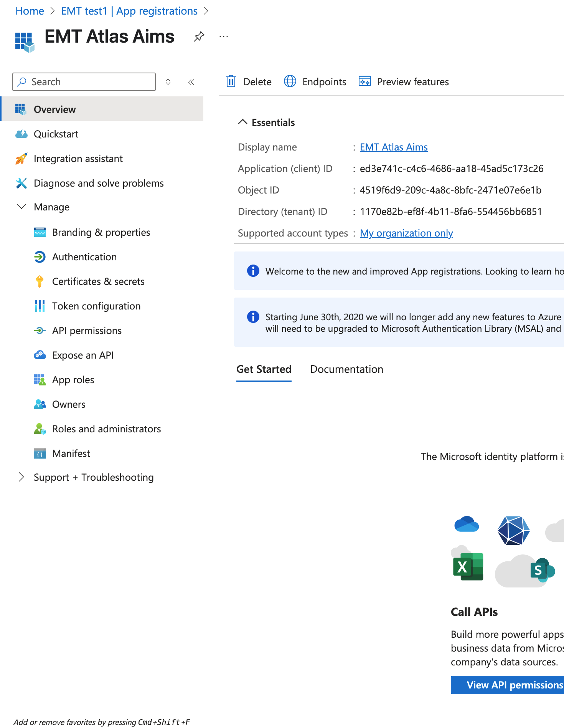Image resolution: width=564 pixels, height=728 pixels.
Task: Click the Diagnose and solve problems wrench icon
Action: point(21,183)
